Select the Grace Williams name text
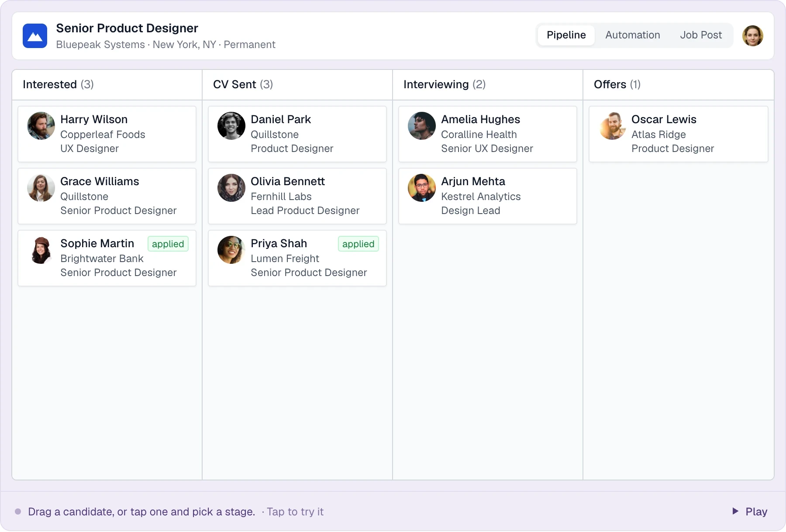Viewport: 786px width, 532px height. 100,181
